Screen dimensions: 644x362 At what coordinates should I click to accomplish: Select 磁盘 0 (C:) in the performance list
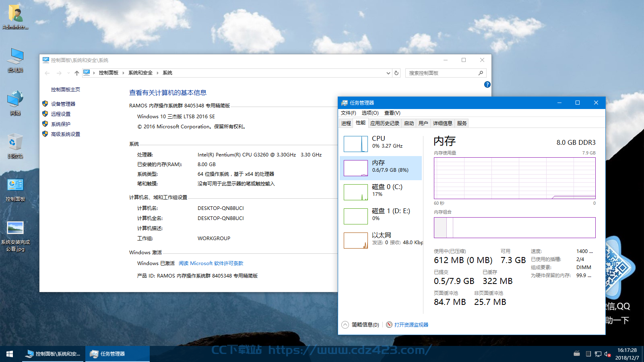coord(381,192)
